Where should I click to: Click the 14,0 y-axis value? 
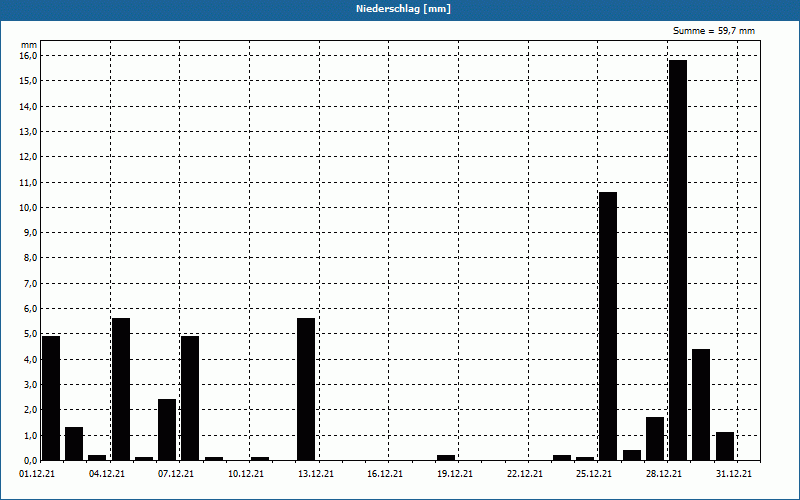[29, 106]
